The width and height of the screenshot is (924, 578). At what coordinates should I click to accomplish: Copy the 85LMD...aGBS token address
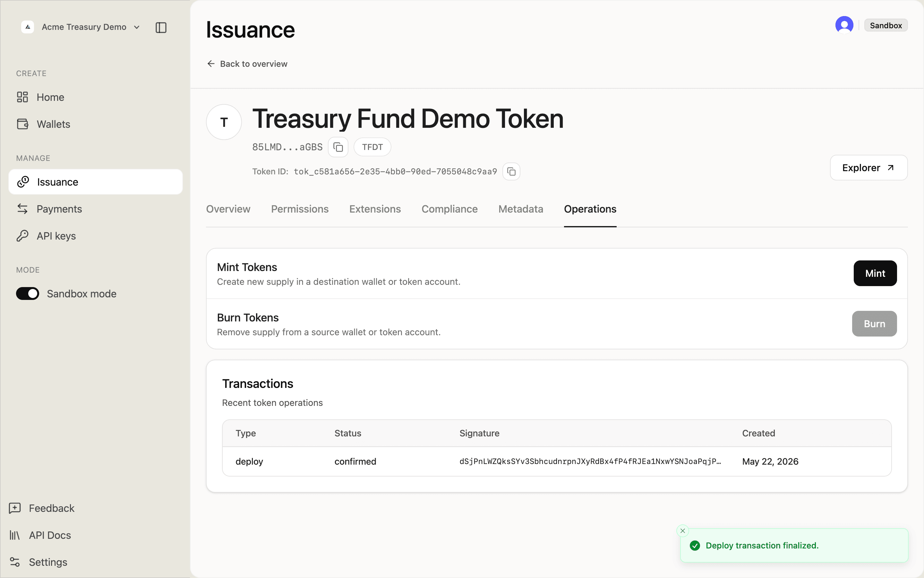(x=338, y=147)
